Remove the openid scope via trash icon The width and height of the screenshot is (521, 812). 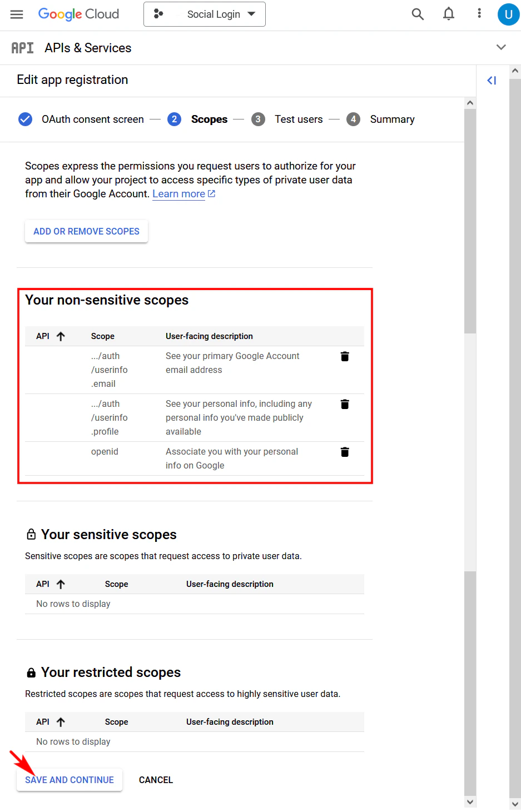coord(345,452)
